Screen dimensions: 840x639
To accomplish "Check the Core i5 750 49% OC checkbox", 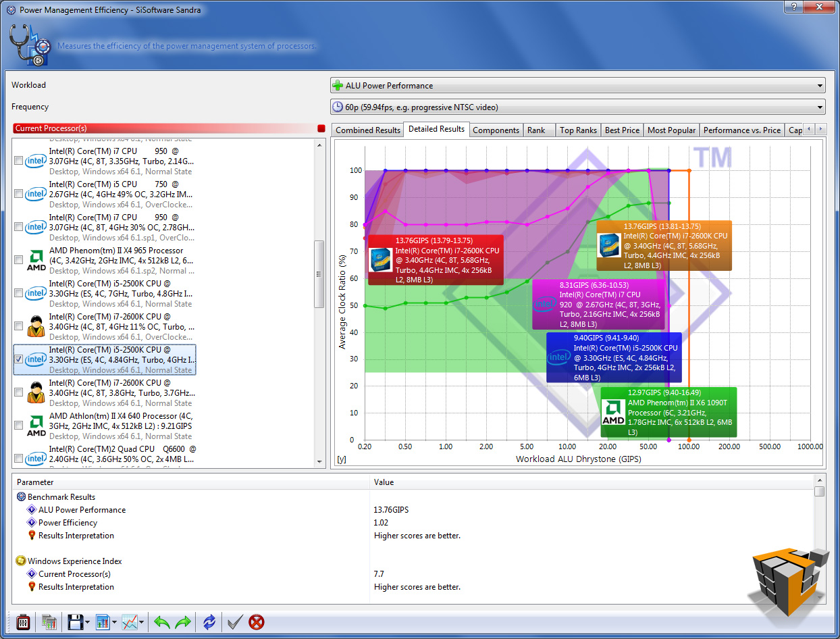I will coord(18,195).
